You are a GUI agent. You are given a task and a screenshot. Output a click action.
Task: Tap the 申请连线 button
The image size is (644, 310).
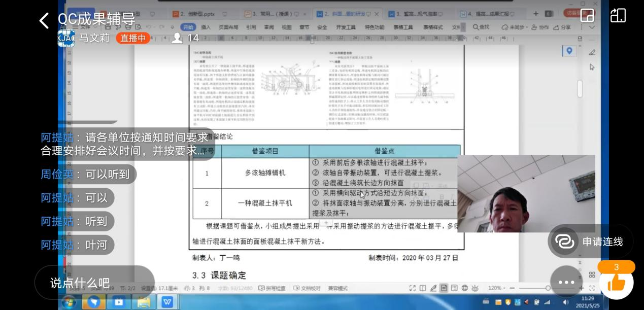(591, 242)
